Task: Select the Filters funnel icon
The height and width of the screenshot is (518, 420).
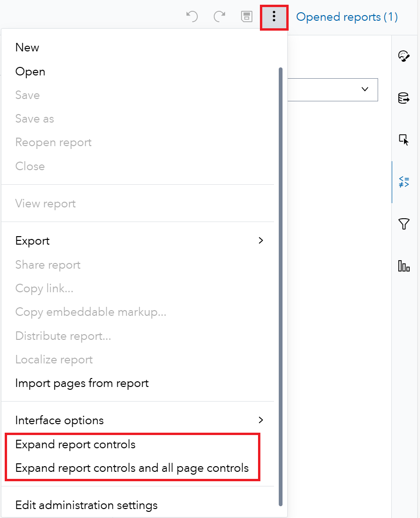Action: click(x=404, y=224)
